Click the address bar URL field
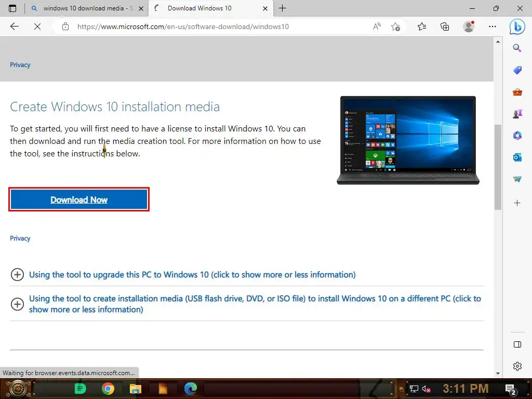Viewport: 532px width, 399px height. coord(183,26)
